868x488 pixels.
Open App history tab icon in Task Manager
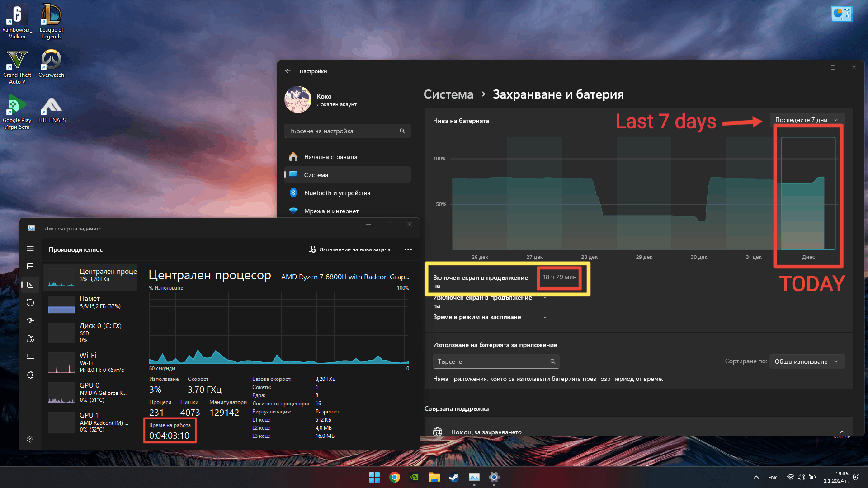[30, 303]
